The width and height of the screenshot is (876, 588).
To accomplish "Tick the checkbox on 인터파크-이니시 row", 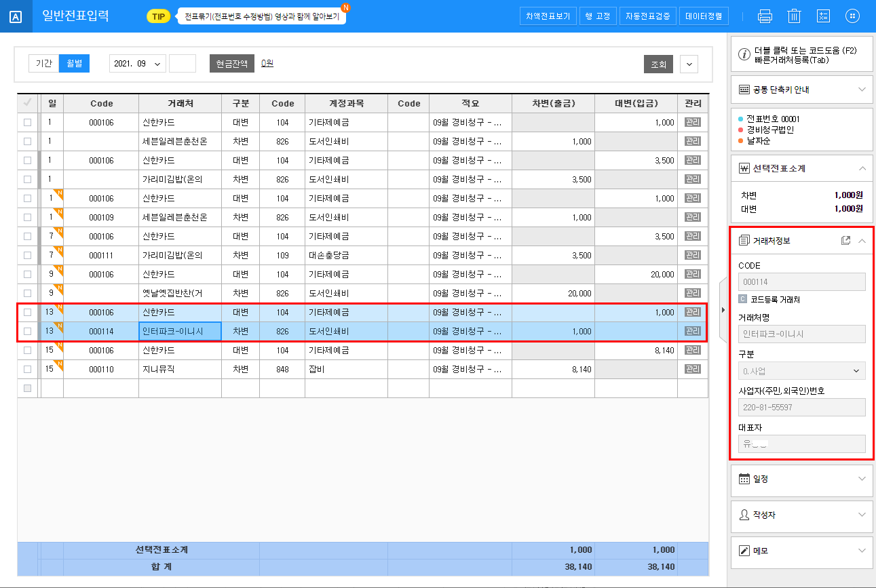I will click(27, 332).
